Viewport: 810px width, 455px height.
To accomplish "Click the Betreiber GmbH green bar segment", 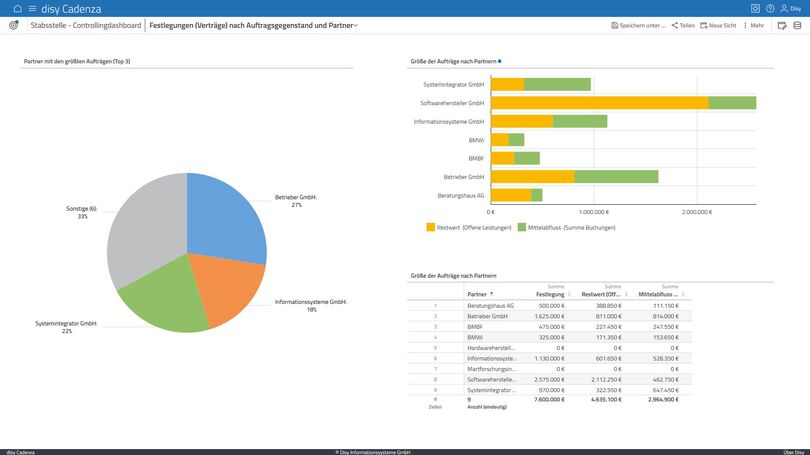I will [616, 177].
